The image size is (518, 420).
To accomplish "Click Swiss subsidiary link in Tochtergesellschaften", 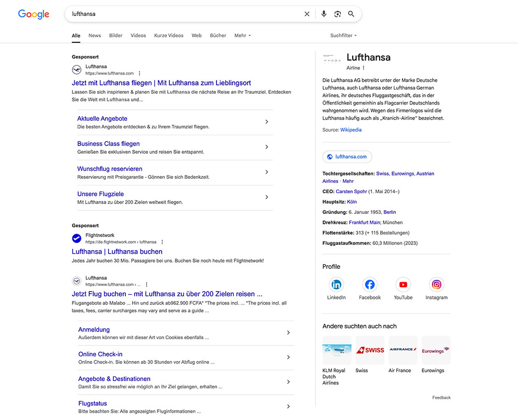I will pyautogui.click(x=382, y=173).
